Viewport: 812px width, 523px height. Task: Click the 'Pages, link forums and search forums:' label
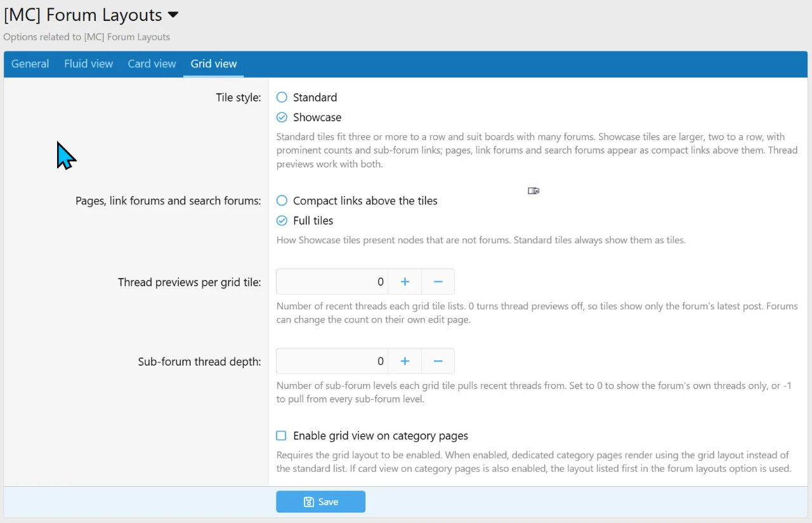coord(168,201)
